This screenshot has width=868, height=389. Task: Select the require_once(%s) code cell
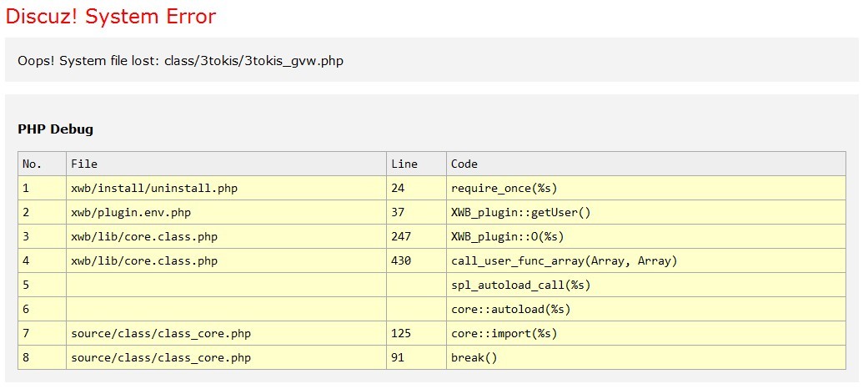646,189
